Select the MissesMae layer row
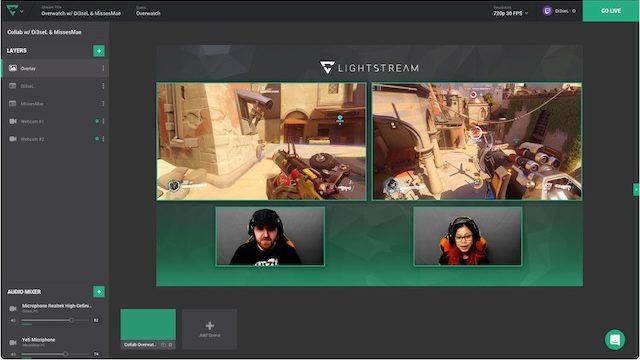Screen dimensions: 640x360 pyautogui.click(x=56, y=104)
